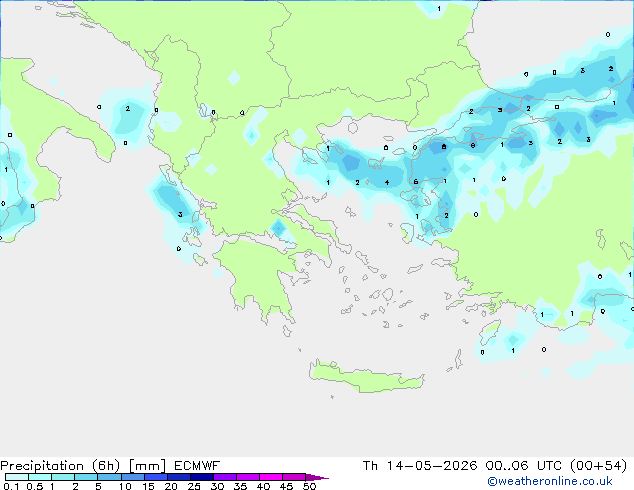This screenshot has height=490, width=634.
Task: Click the legend tick label "40"
Action: pyautogui.click(x=263, y=486)
